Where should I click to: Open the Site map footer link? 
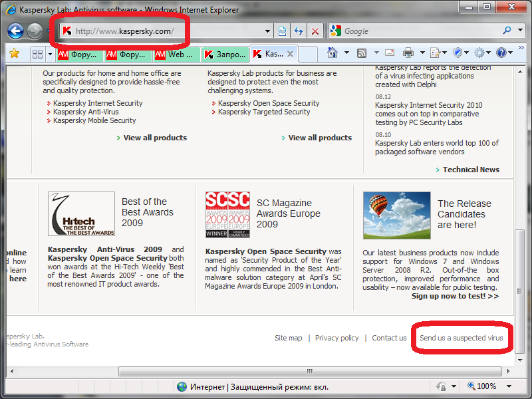(289, 338)
